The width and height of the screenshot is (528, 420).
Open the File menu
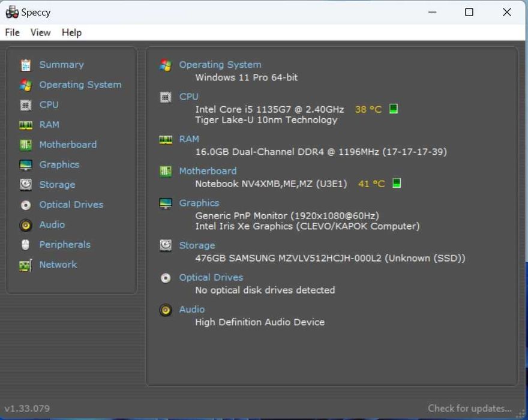coord(13,32)
